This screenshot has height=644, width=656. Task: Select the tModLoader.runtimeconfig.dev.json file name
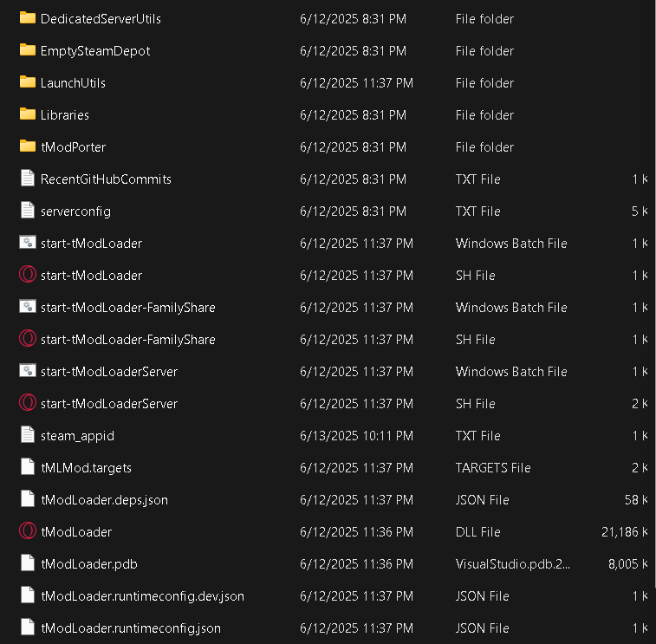pos(143,596)
